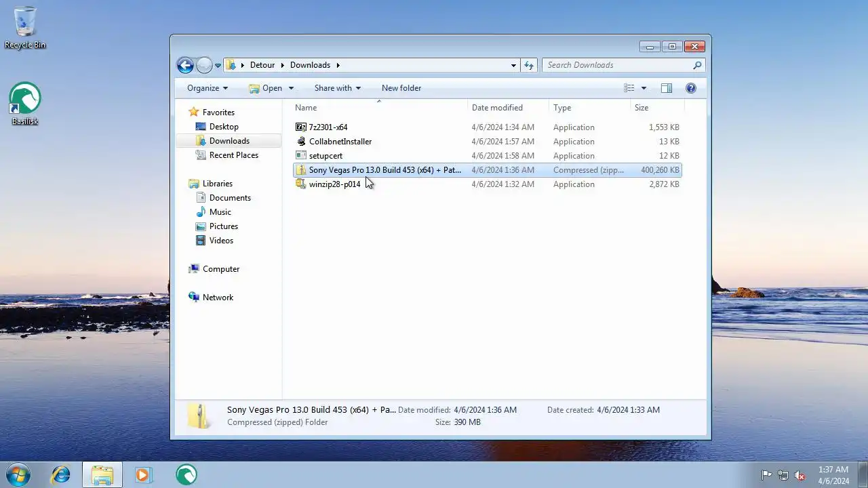Expand the arrow after Detour in breadcrumb

pyautogui.click(x=283, y=65)
